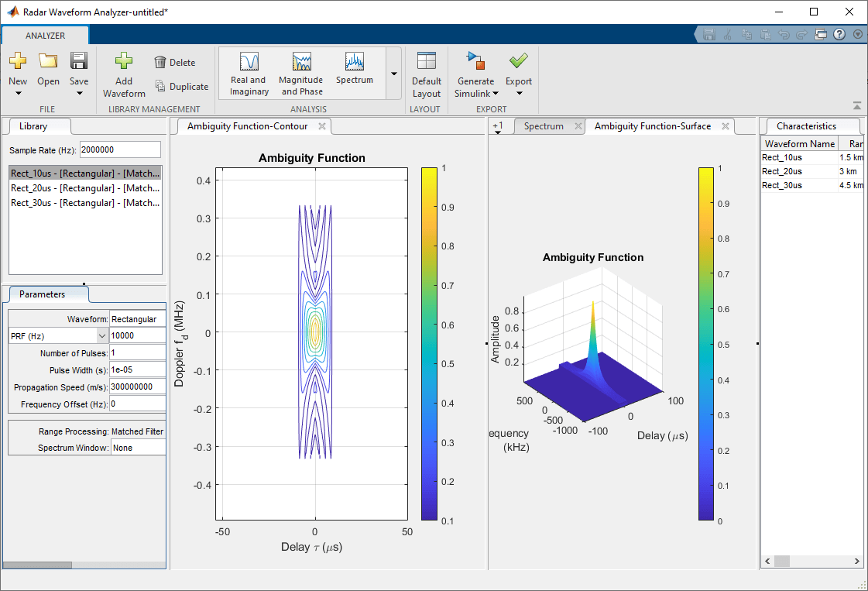Image resolution: width=868 pixels, height=591 pixels.
Task: Select Rect_20us waveform in the Library list
Action: pos(85,187)
